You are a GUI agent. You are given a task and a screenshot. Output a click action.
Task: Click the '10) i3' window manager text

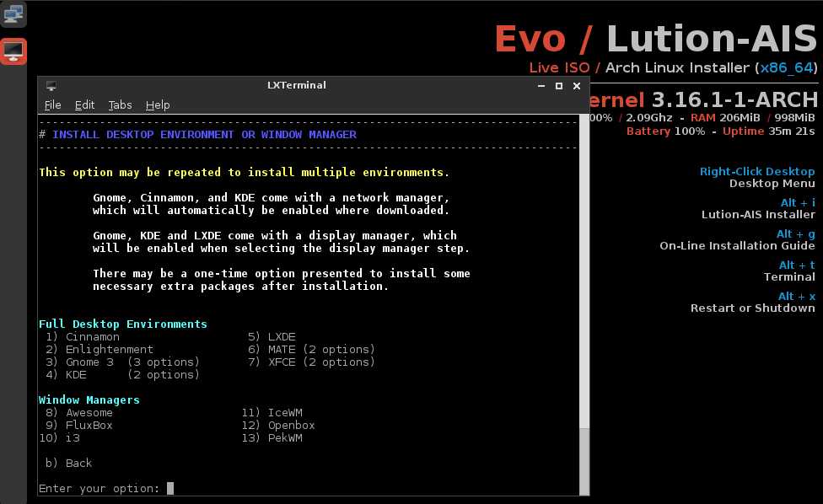(x=59, y=438)
